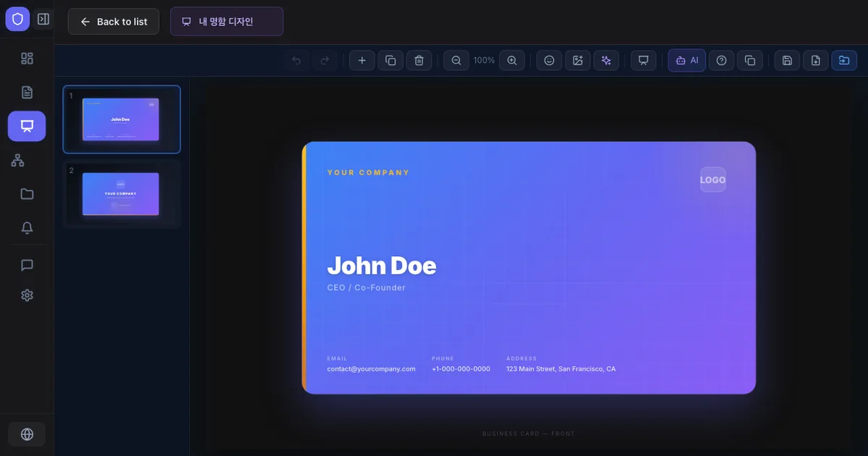Delete the selection using the trash icon
Screen dimensions: 868x456
(x=419, y=60)
